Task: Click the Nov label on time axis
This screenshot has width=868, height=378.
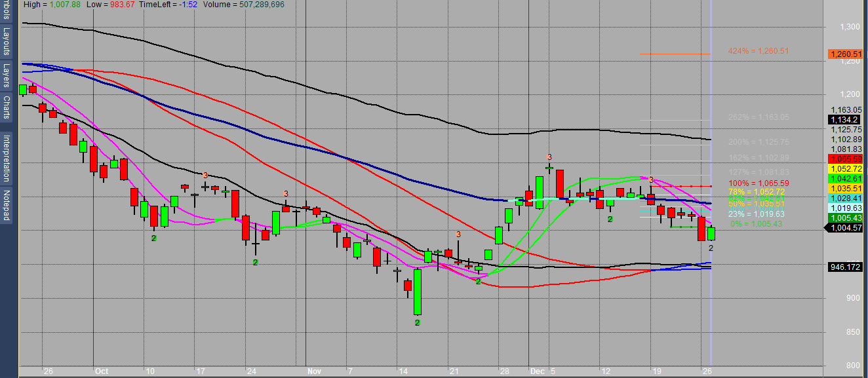Action: (x=314, y=371)
